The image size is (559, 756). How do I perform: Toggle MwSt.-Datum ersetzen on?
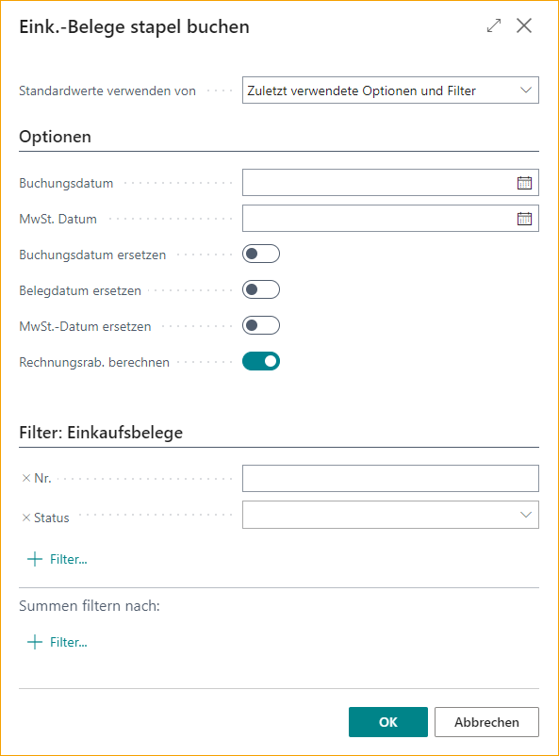pos(260,325)
